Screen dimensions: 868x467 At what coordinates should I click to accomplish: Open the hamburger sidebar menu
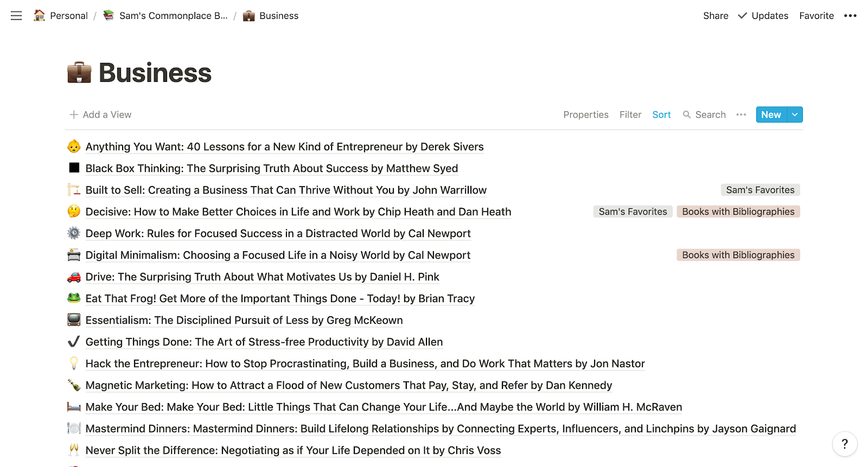[16, 16]
